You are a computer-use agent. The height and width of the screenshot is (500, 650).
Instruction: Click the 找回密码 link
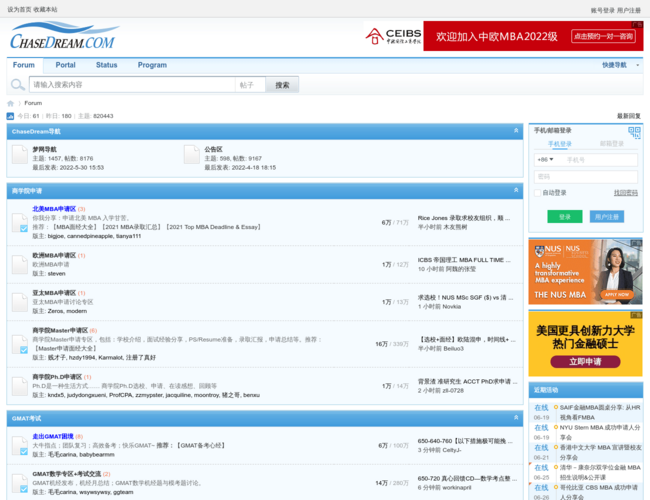click(x=625, y=193)
